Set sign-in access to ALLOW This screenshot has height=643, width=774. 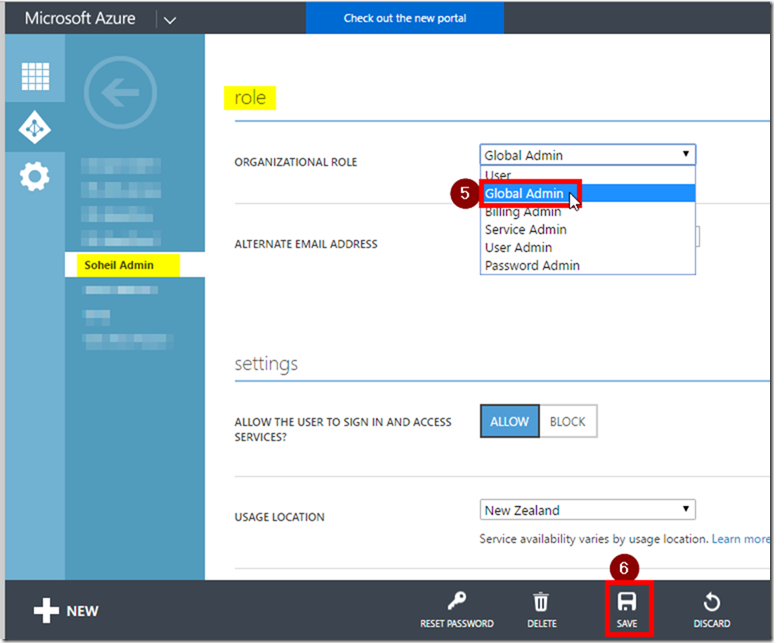tap(509, 421)
